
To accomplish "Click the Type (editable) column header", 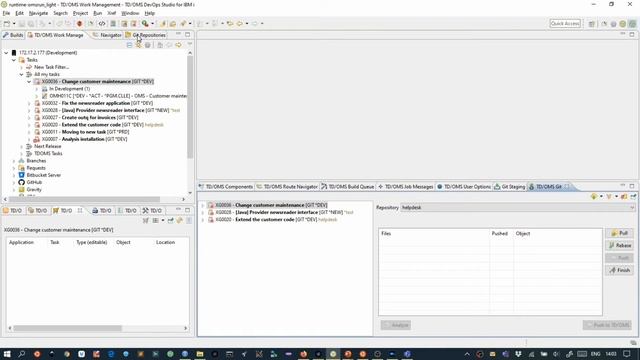I will [91, 242].
